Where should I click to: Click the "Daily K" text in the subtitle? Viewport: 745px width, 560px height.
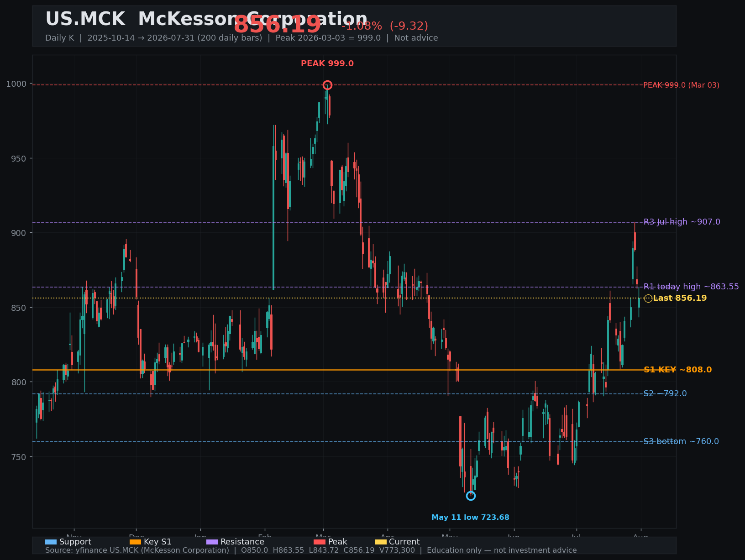tap(59, 38)
